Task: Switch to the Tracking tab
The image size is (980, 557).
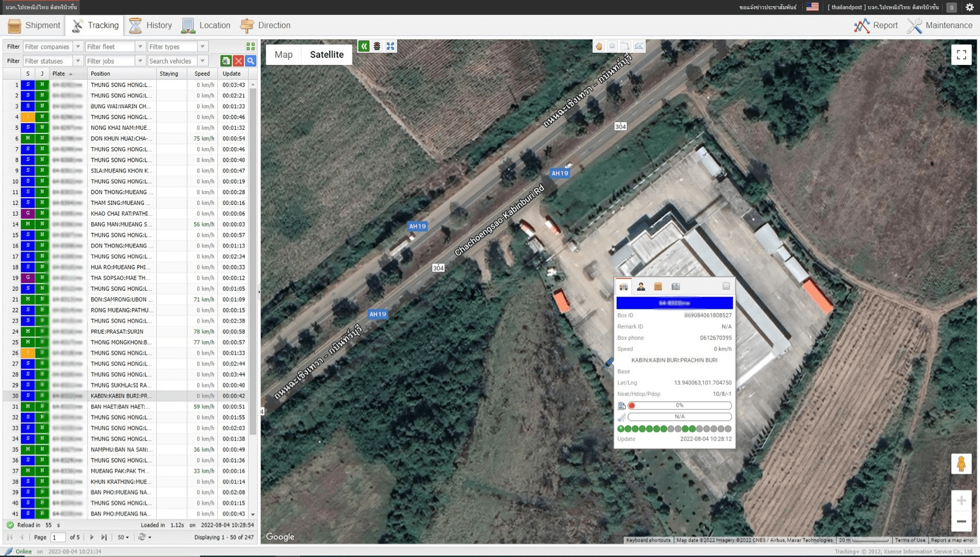Action: pos(95,25)
